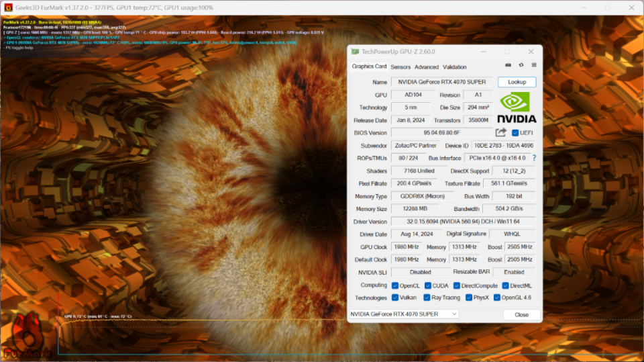This screenshot has height=362, width=644.
Task: Click the Zotac/PC Partner subvendor value
Action: click(415, 145)
